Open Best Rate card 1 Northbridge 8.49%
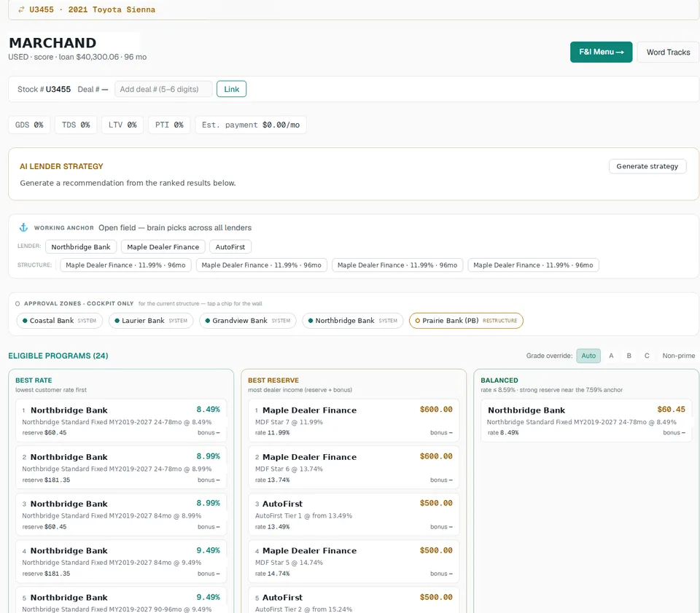This screenshot has height=613, width=700. (x=121, y=421)
